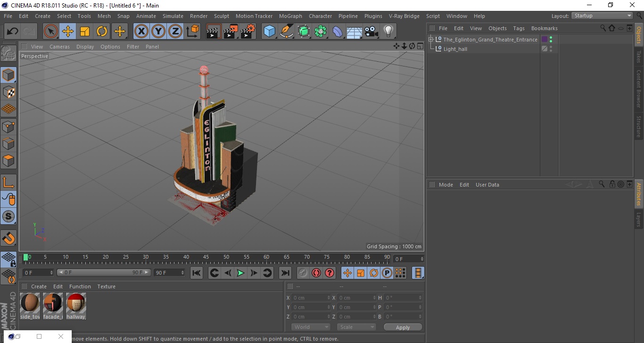
Task: Select facade material swatch
Action: [x=53, y=306]
